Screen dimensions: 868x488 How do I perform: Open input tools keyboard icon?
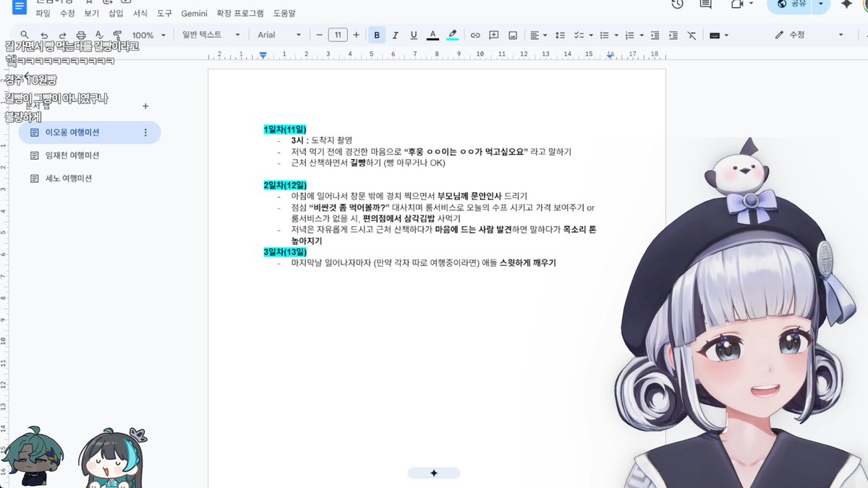[715, 35]
